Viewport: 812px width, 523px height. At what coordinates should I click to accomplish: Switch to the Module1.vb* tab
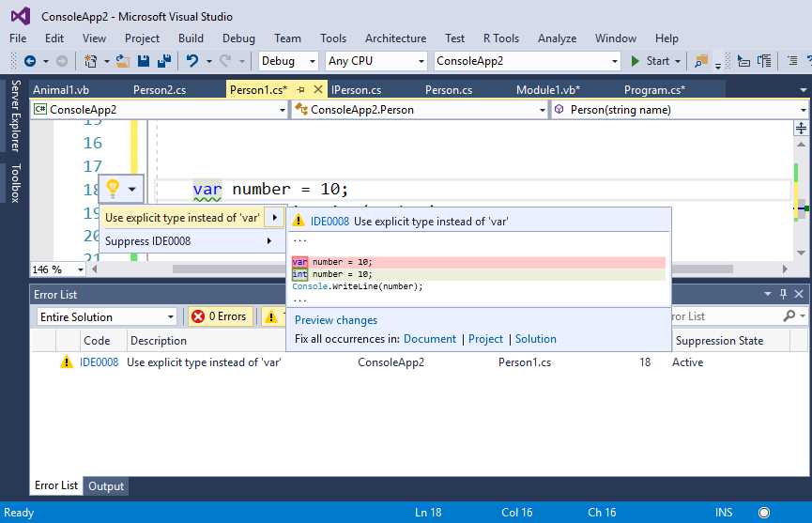click(548, 90)
